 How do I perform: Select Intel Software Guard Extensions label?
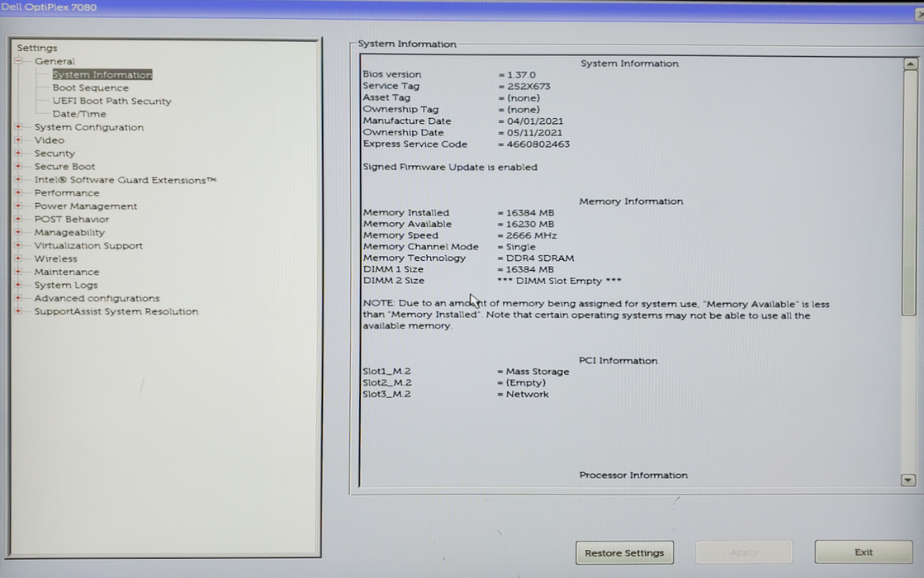[126, 180]
